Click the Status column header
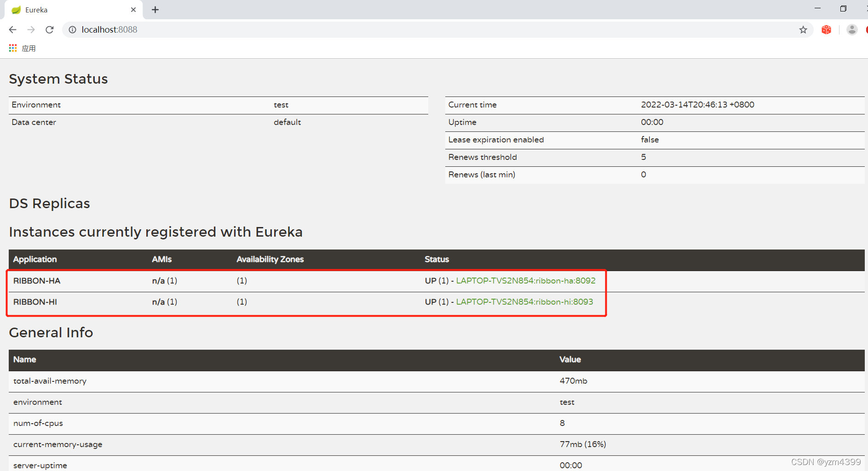Viewport: 868px width, 471px height. click(x=437, y=259)
